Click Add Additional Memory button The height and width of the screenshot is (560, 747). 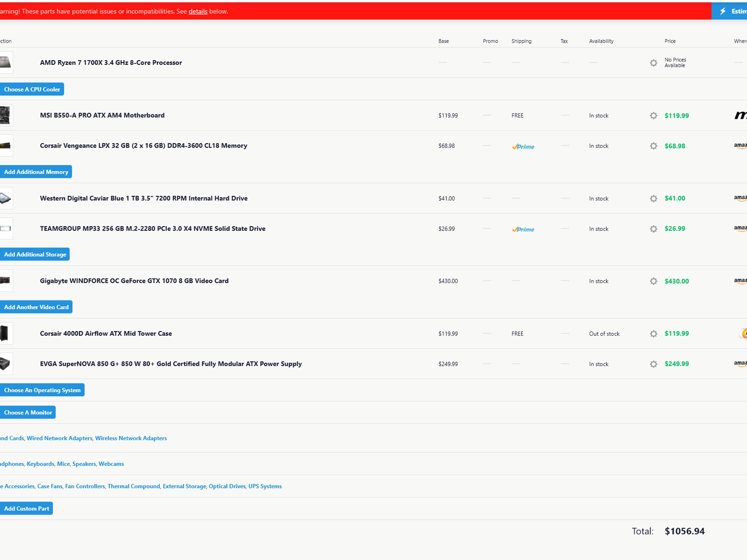(36, 172)
